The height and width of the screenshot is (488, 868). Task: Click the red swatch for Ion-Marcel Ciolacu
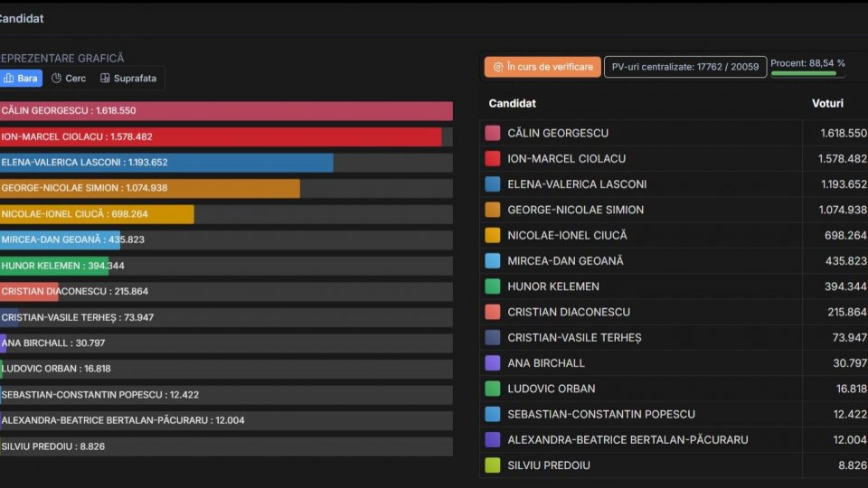493,158
